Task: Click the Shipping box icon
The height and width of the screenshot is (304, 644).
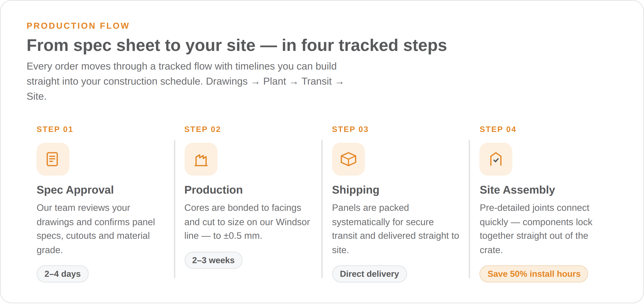Action: 348,159
